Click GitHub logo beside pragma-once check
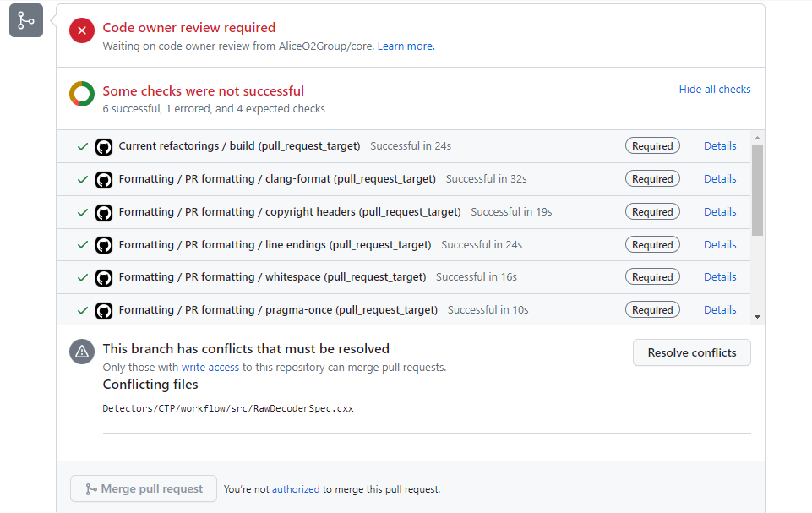The height and width of the screenshot is (513, 812). point(104,311)
